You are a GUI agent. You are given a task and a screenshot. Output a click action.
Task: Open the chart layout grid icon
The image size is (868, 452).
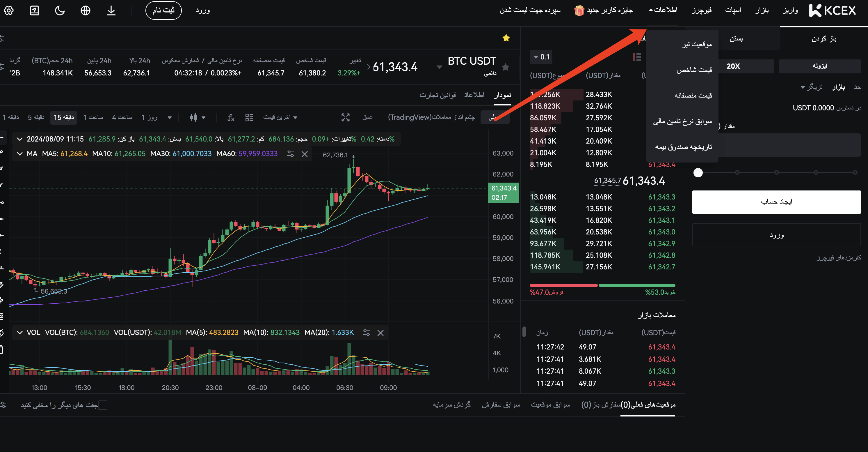point(249,117)
